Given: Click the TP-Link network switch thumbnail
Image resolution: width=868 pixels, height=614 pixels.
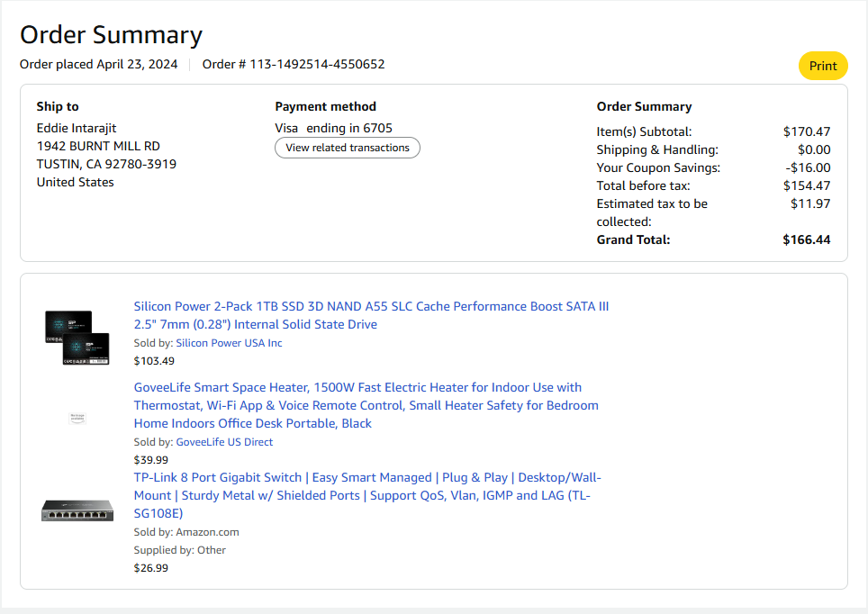Looking at the screenshot, I should coord(77,510).
